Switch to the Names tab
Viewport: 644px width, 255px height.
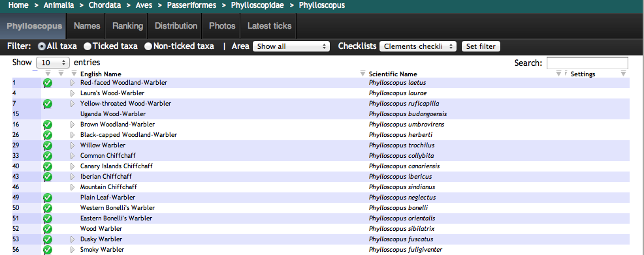[x=87, y=26]
